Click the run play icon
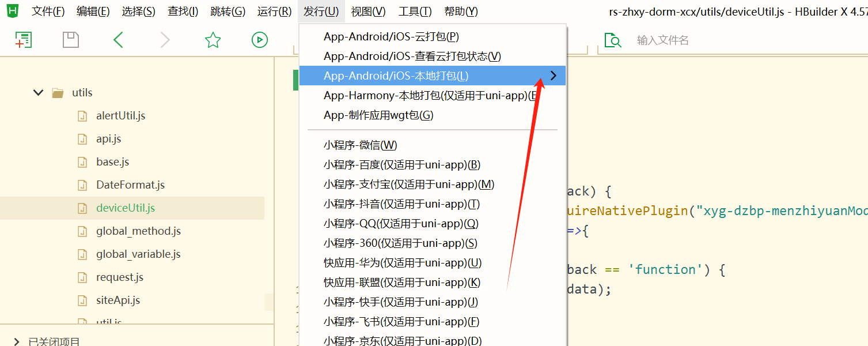This screenshot has width=868, height=346. click(x=260, y=40)
